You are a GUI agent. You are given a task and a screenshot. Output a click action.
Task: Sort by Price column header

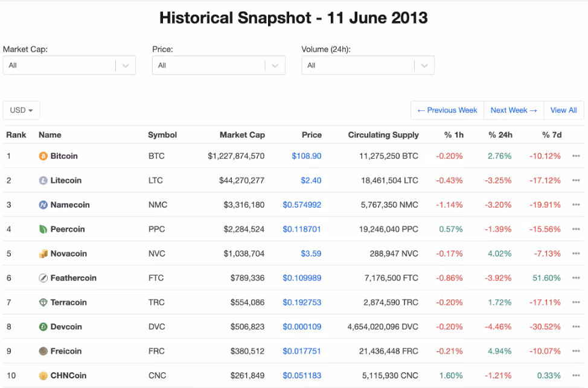pos(312,135)
